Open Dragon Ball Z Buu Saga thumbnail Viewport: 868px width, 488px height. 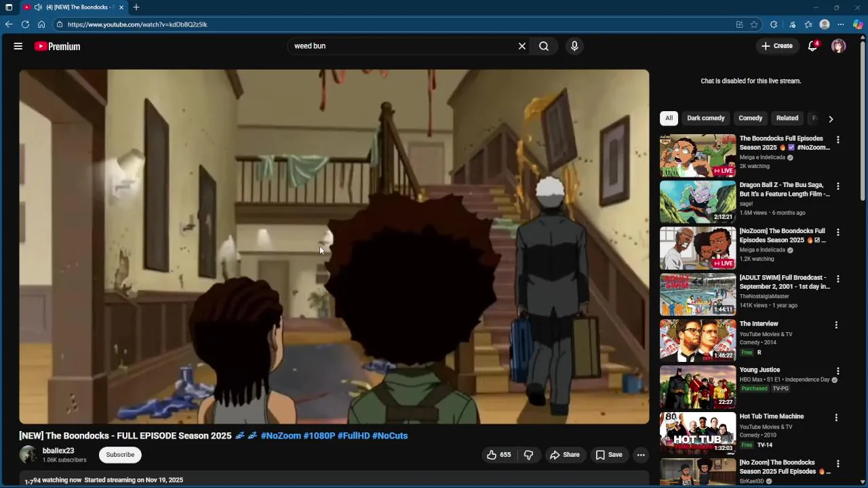pyautogui.click(x=698, y=201)
